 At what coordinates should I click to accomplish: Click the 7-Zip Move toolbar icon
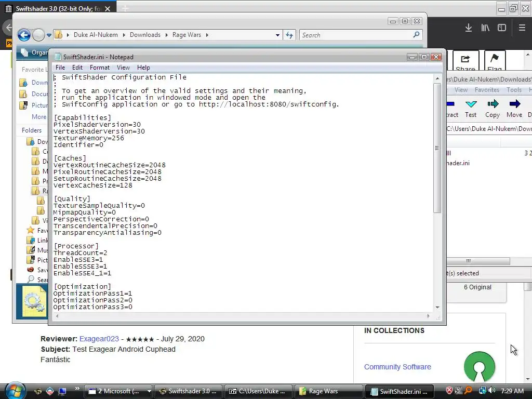tap(514, 109)
